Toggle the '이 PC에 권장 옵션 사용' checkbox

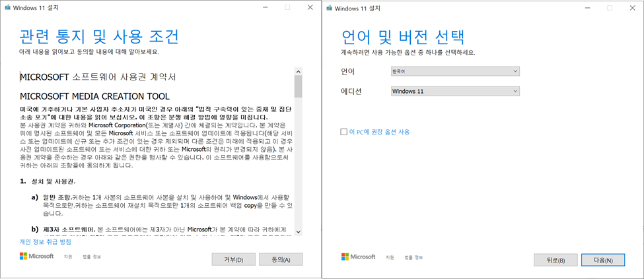[343, 132]
